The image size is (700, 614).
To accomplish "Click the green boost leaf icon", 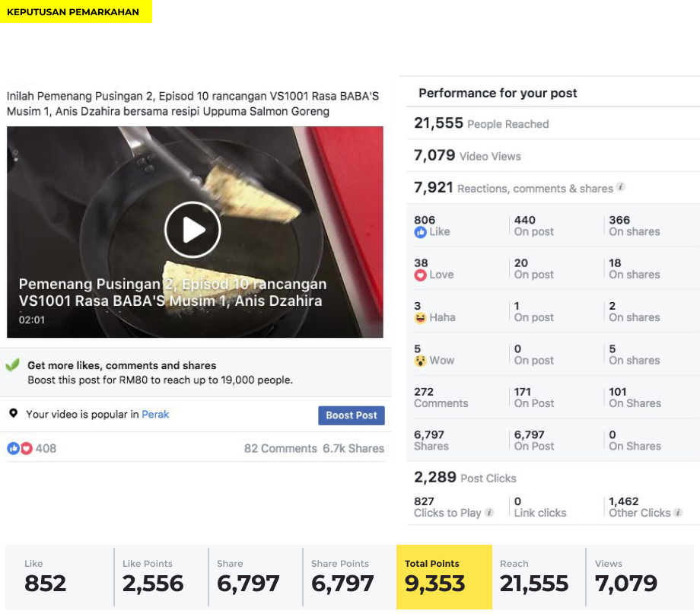I will pos(12,365).
